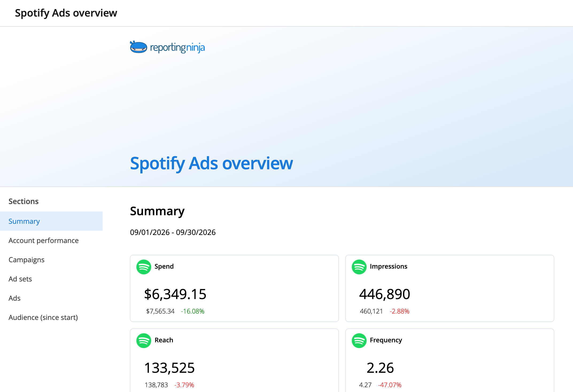Click the Spend value $6,349.15
This screenshot has width=573, height=392.
175,294
